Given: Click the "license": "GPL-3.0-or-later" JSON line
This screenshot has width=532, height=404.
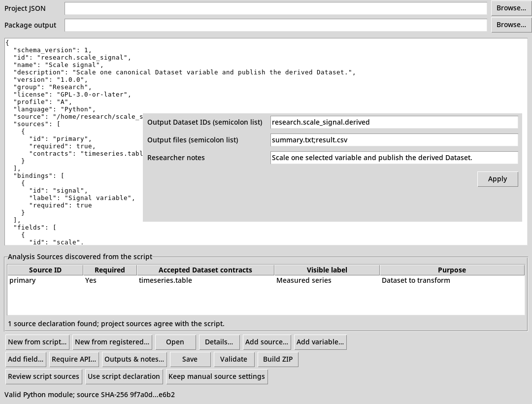Looking at the screenshot, I should [72, 95].
